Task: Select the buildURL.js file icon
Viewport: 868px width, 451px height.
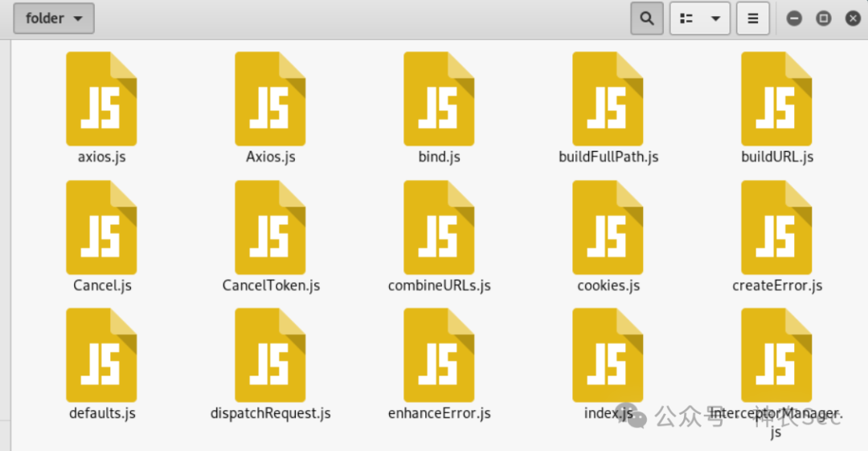Action: (776, 99)
